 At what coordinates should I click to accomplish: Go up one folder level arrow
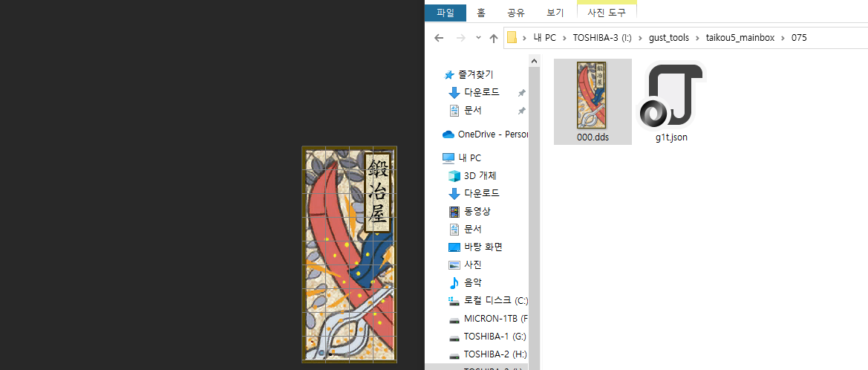494,38
